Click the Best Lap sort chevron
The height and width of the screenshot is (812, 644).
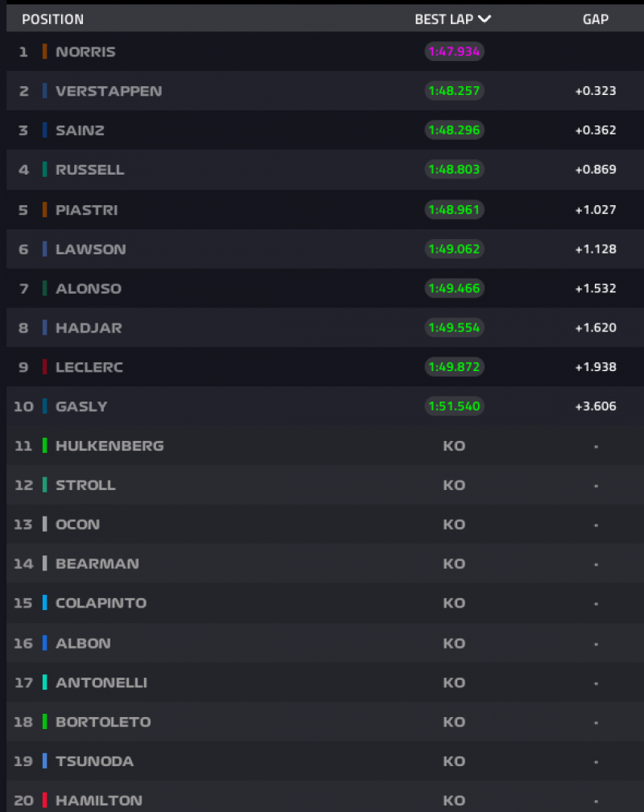tap(485, 19)
